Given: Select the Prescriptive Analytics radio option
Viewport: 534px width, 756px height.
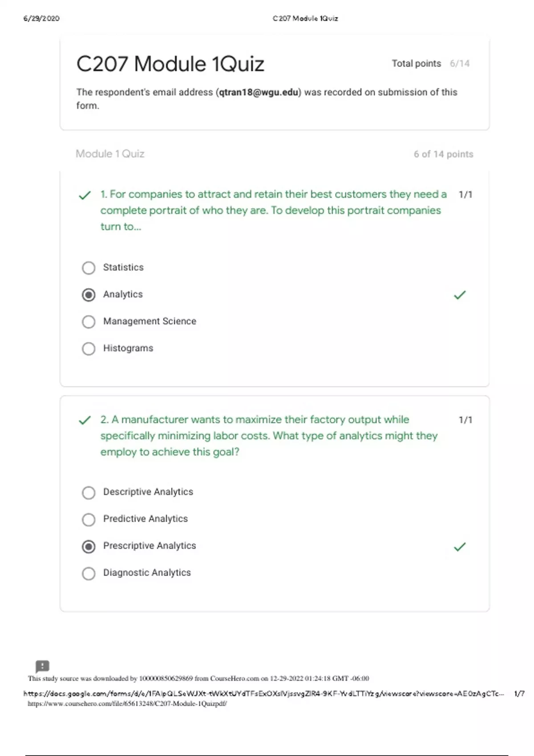Looking at the screenshot, I should [x=89, y=547].
